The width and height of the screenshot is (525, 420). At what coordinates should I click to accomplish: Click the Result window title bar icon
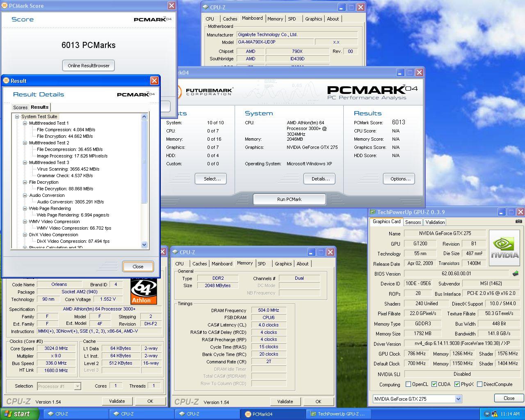pyautogui.click(x=7, y=81)
